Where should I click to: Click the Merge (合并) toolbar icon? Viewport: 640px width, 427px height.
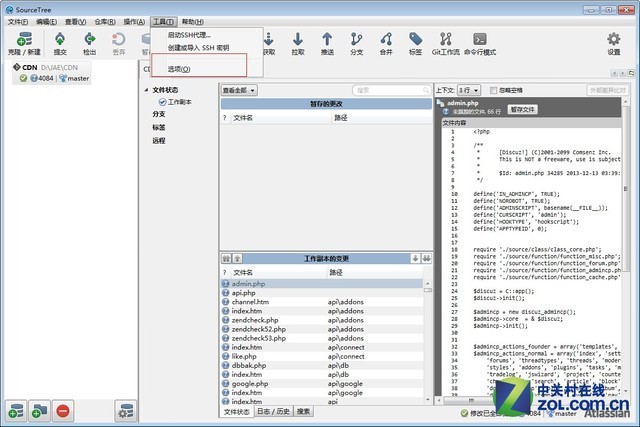click(386, 41)
